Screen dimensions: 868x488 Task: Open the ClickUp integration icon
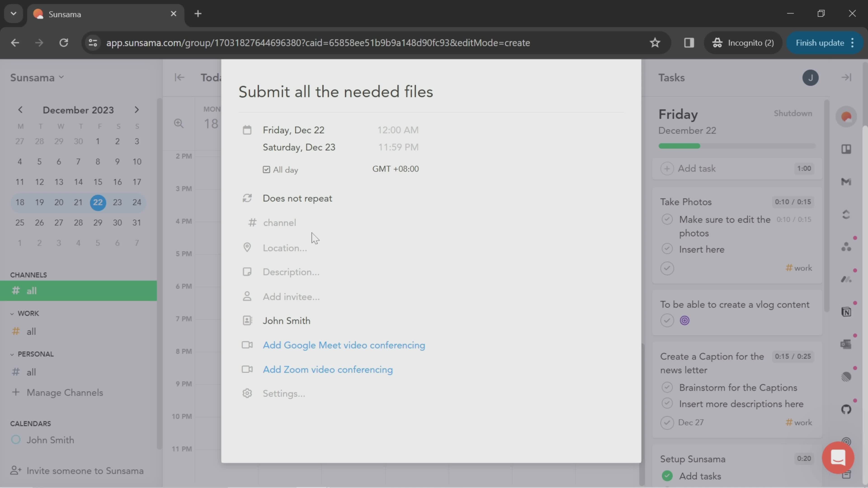846,215
